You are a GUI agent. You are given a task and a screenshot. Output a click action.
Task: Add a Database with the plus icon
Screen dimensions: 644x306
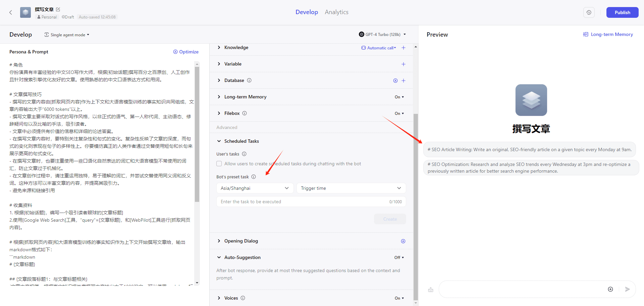(404, 81)
